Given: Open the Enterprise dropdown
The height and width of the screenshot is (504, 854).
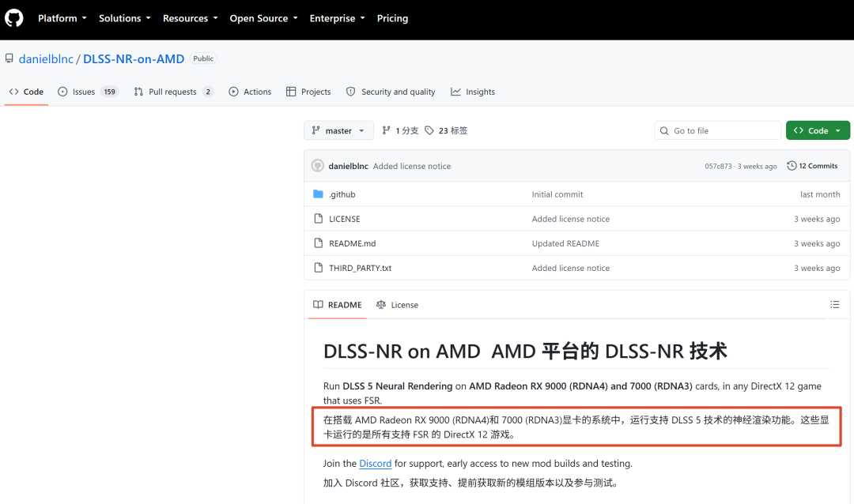Looking at the screenshot, I should pyautogui.click(x=337, y=18).
